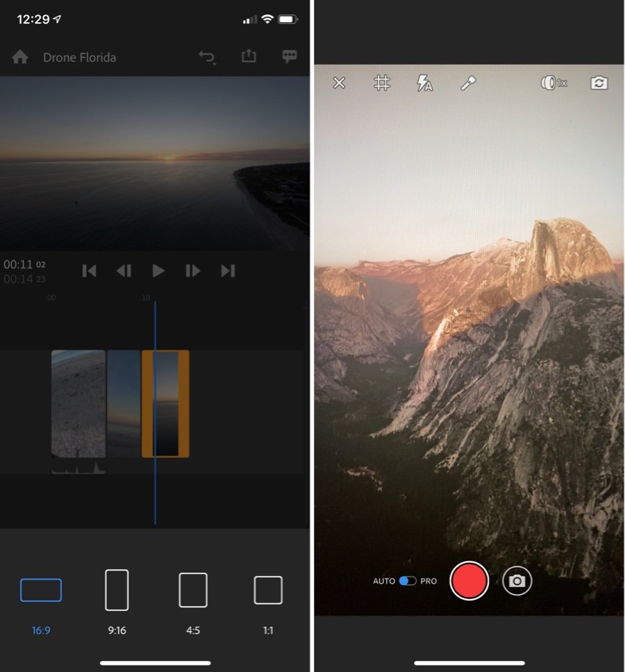Jump to next clip end

228,271
